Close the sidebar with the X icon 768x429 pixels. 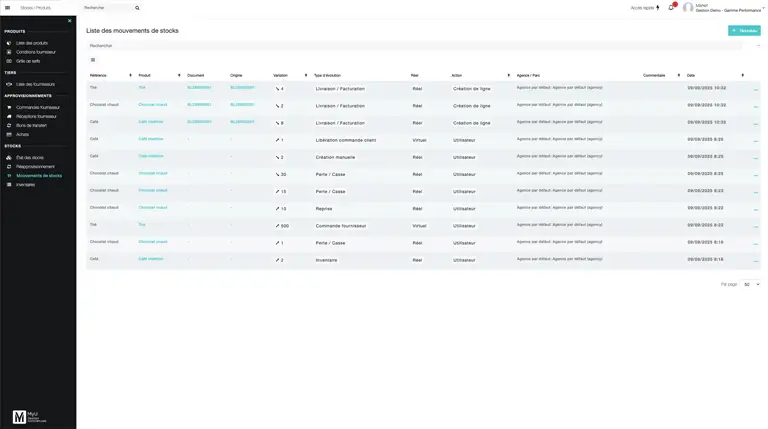click(x=69, y=21)
